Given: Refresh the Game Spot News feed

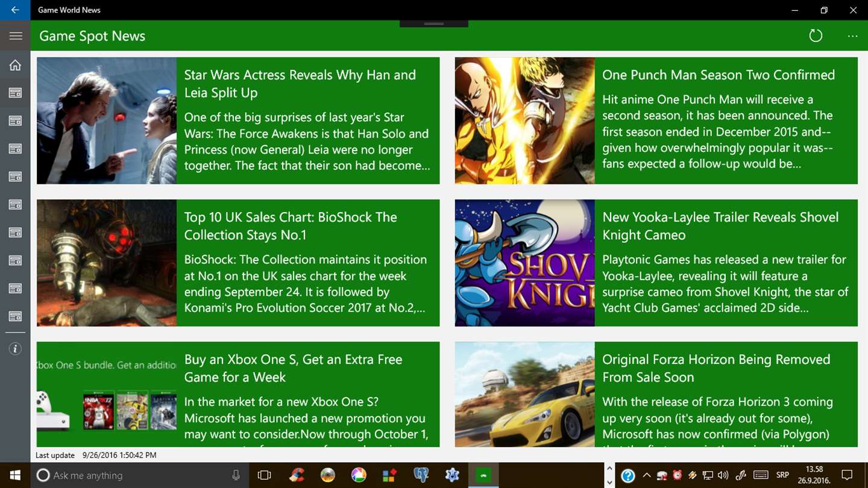Looking at the screenshot, I should [x=816, y=36].
